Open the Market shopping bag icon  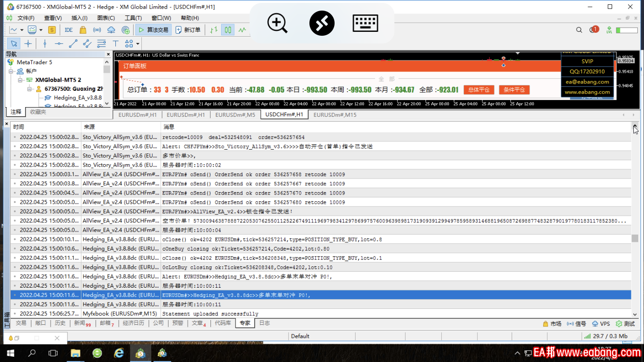(83, 30)
